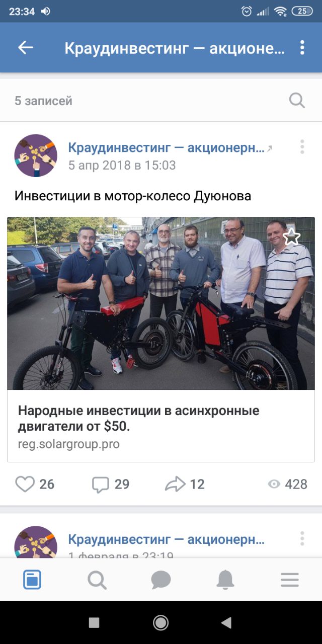The height and width of the screenshot is (644, 322).
Task: Open search tab in bottom bar
Action: [97, 580]
